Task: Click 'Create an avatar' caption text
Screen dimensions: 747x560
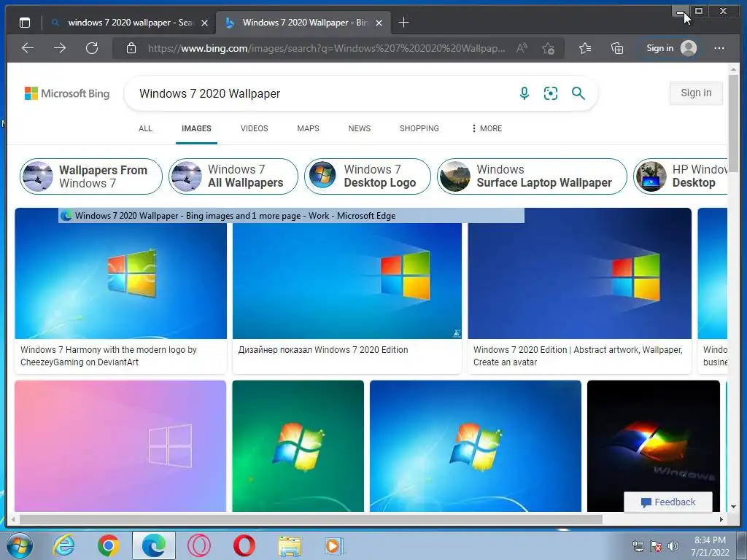Action: pos(505,362)
